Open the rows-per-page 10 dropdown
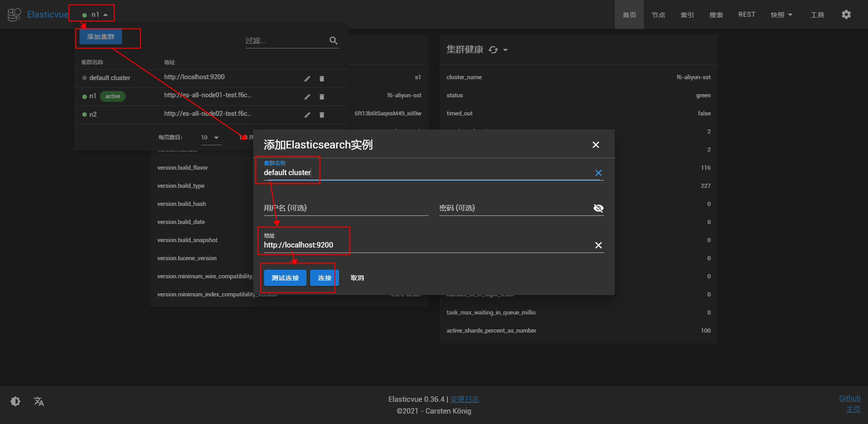The height and width of the screenshot is (424, 868). (211, 138)
